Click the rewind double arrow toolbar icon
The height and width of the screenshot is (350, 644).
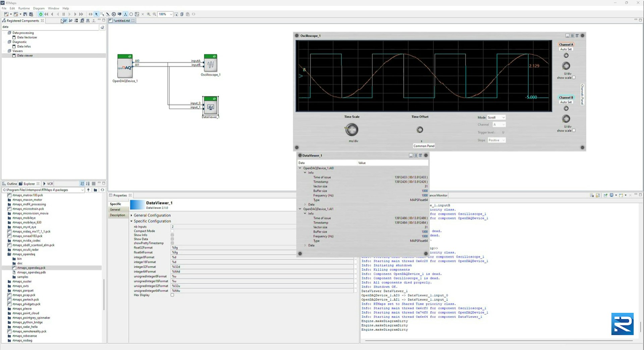46,14
